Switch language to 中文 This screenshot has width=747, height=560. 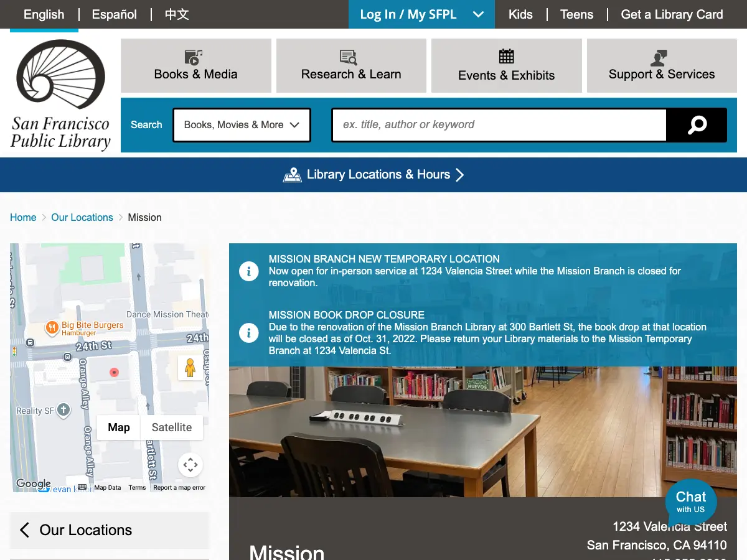177,14
